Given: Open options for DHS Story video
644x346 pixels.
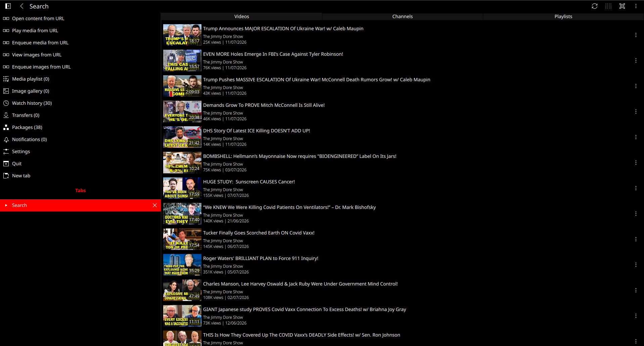Looking at the screenshot, I should pyautogui.click(x=636, y=137).
